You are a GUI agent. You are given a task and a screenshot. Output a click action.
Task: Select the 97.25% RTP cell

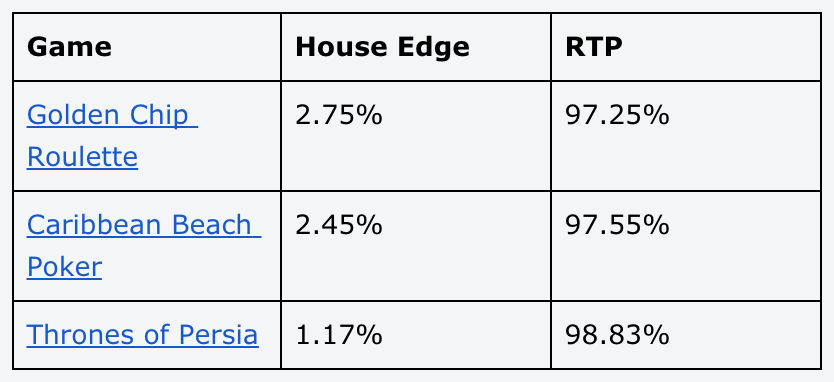coord(686,136)
